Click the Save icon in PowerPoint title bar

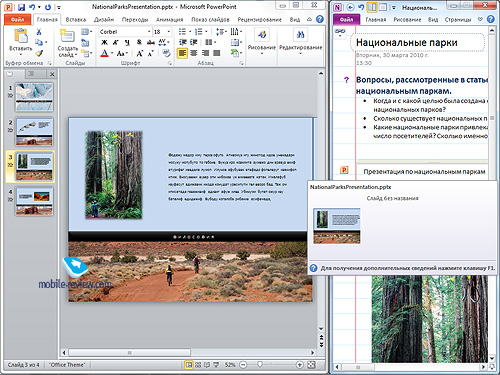[22, 7]
